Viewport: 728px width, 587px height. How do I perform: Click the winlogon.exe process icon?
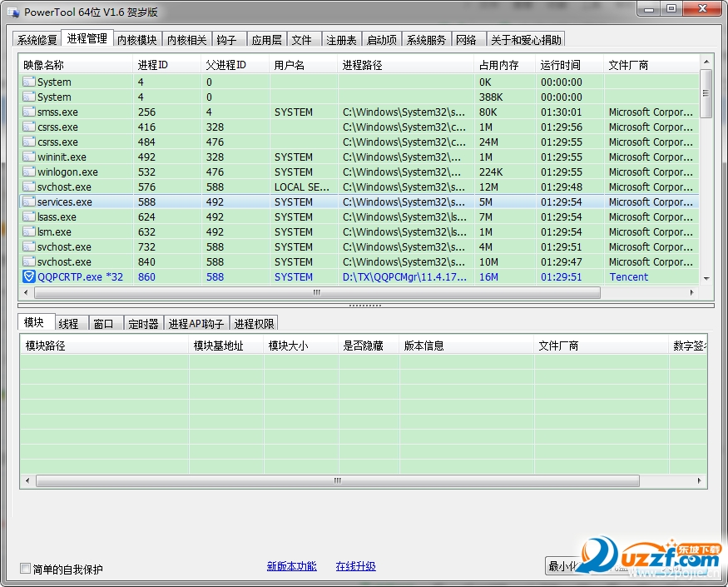click(x=29, y=172)
